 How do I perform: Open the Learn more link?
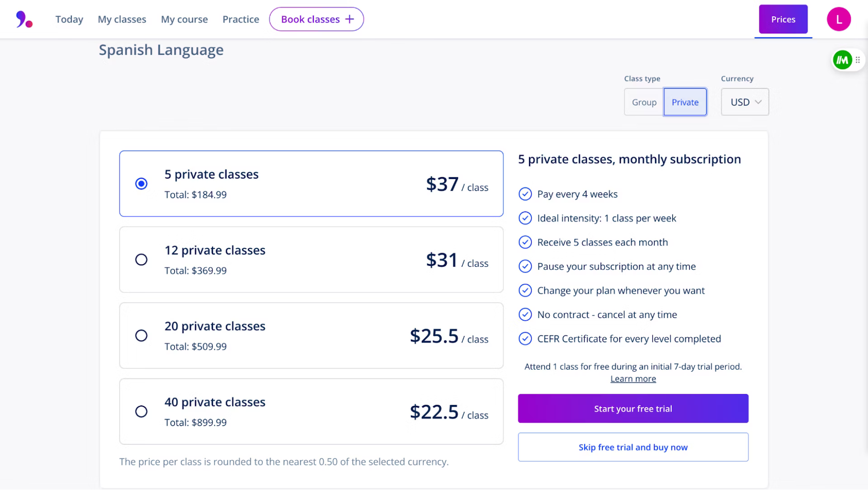pos(633,379)
